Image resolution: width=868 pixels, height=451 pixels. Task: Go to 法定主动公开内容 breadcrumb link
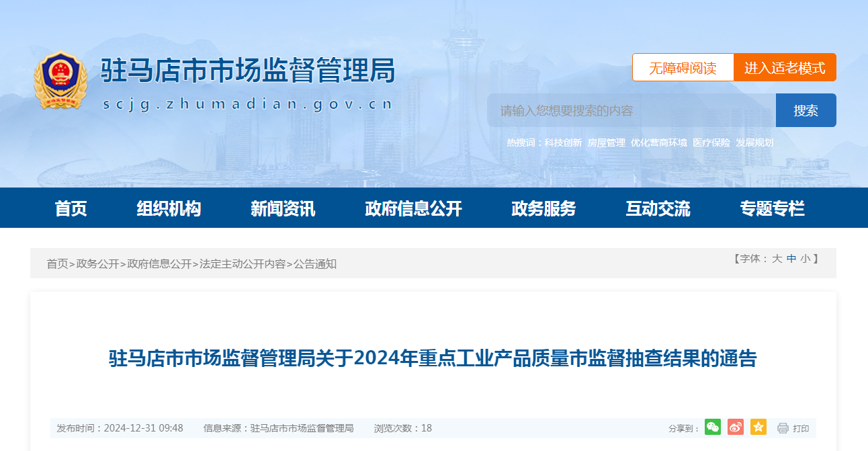[x=243, y=263]
